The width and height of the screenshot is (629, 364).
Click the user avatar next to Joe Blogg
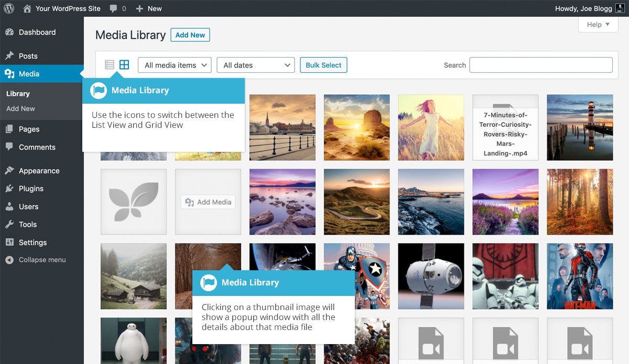click(620, 8)
